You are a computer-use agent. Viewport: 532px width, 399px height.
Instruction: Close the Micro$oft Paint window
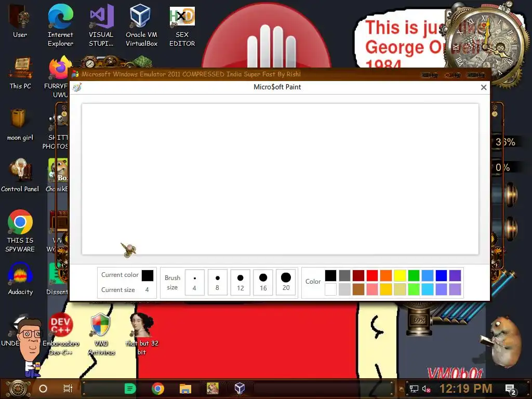pos(484,87)
